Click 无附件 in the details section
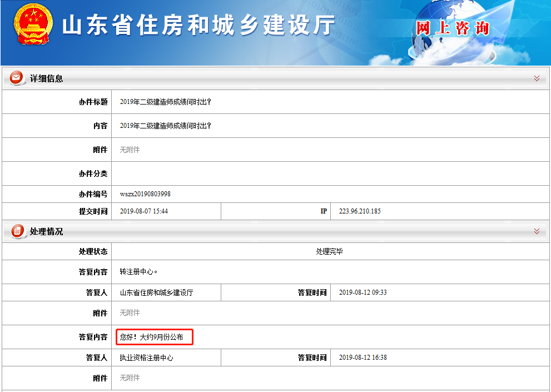551x392 pixels. click(130, 150)
